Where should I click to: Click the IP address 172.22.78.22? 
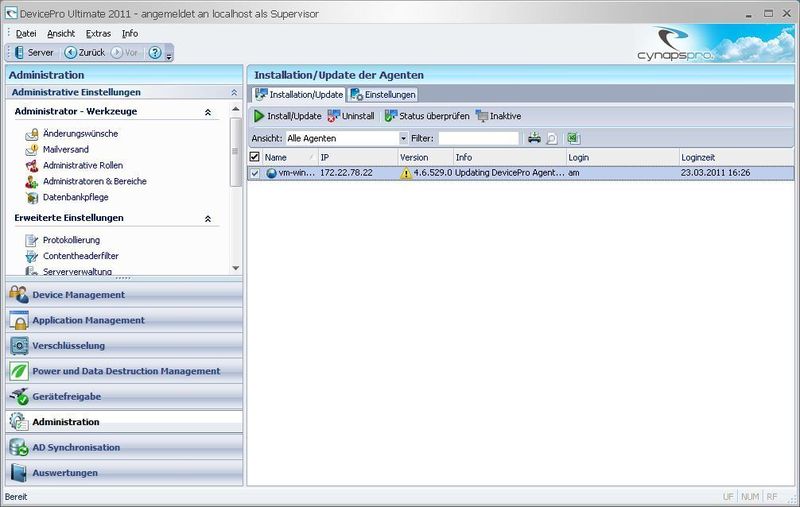346,173
